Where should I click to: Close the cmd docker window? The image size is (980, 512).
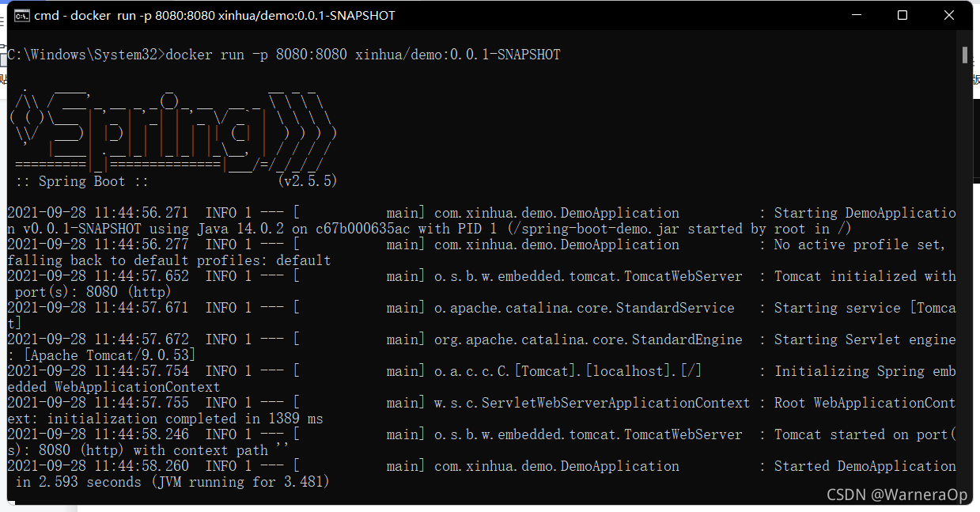tap(949, 16)
